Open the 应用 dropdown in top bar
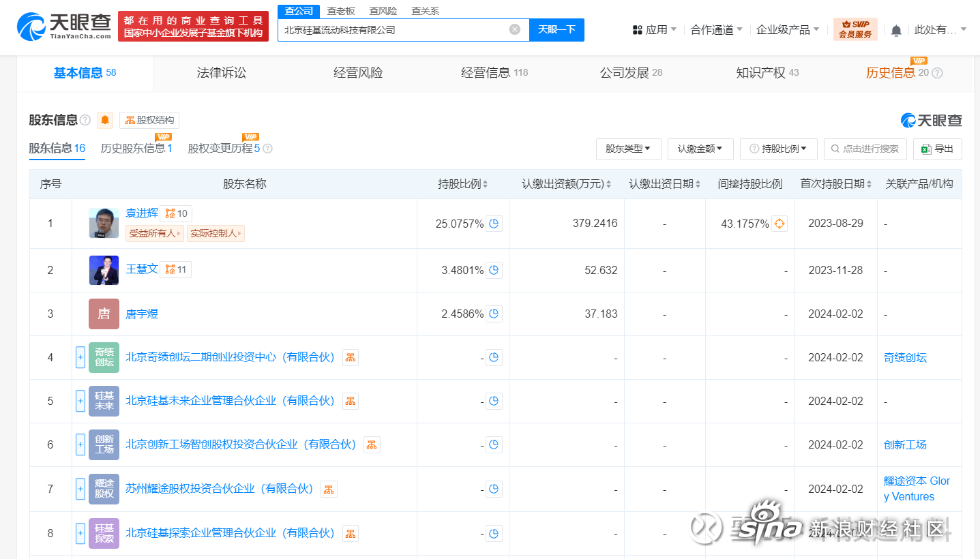Screen dimensions: 980x559 [x=655, y=30]
